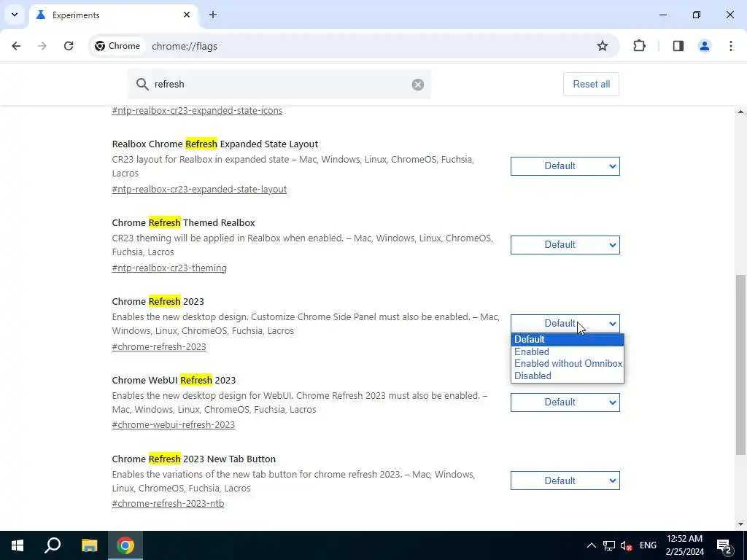
Task: Click scrollbar up arrow
Action: 740,112
